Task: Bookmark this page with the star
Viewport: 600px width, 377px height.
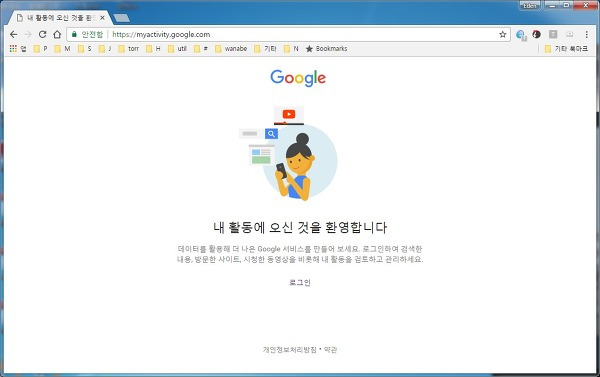Action: pyautogui.click(x=503, y=34)
